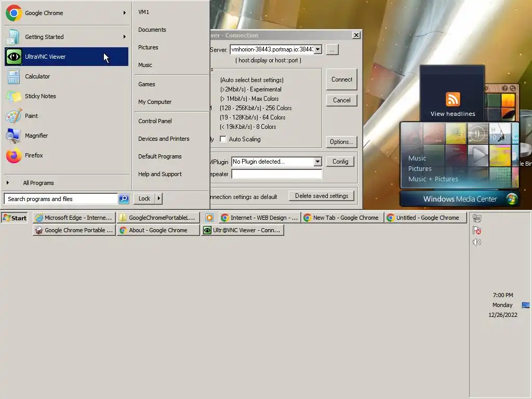Screen dimensions: 532x399
Task: Open Pictures from Start menu
Action: 148,47
